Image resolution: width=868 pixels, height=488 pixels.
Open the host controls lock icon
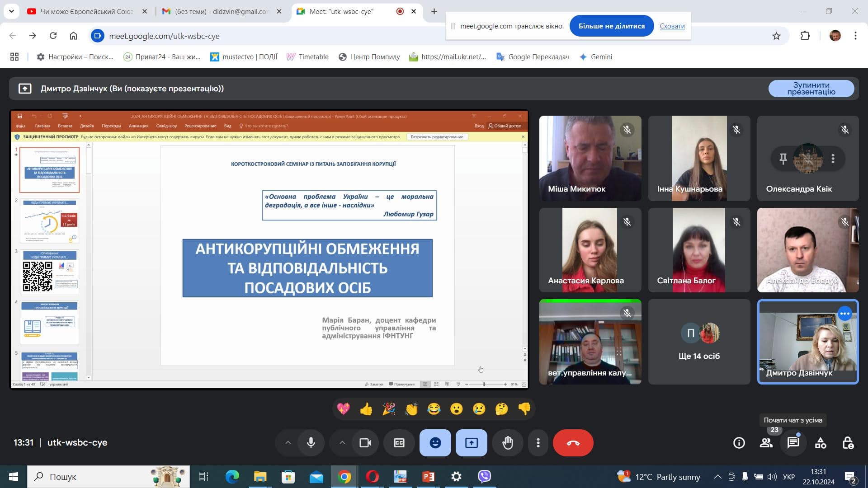click(x=848, y=443)
